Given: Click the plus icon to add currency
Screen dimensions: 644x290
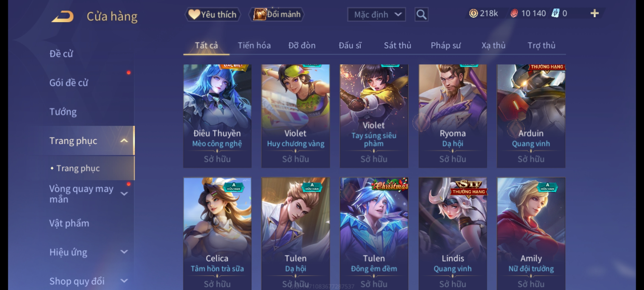Looking at the screenshot, I should 595,13.
